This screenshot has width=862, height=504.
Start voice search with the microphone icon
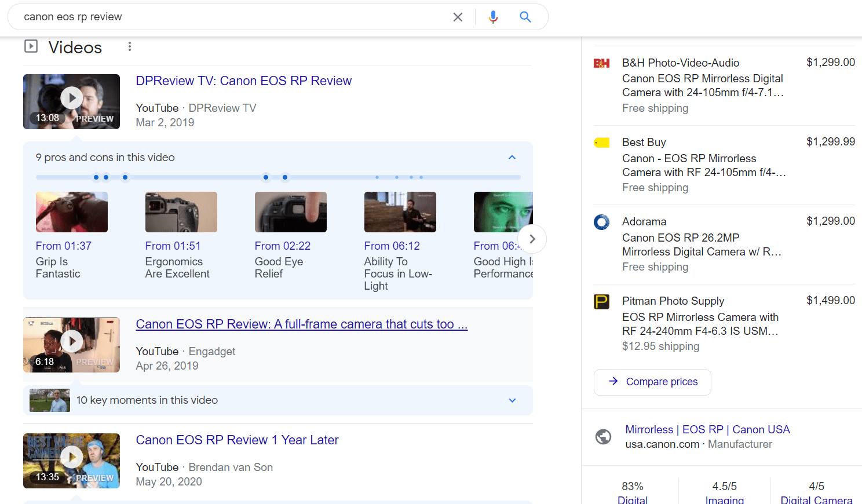493,17
